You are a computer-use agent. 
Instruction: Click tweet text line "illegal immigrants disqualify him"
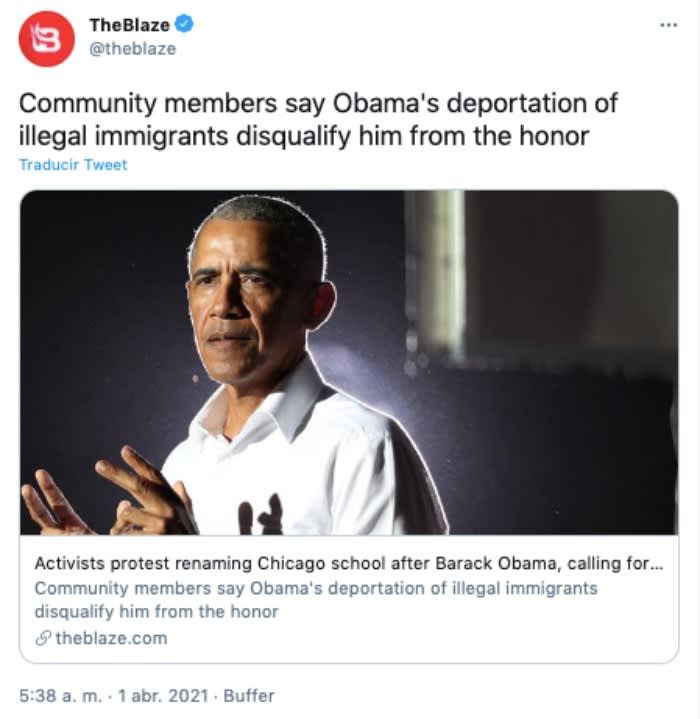click(304, 137)
